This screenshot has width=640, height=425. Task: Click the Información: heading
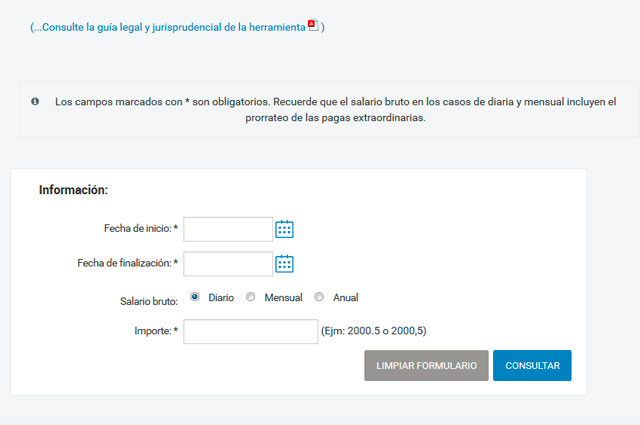[73, 190]
